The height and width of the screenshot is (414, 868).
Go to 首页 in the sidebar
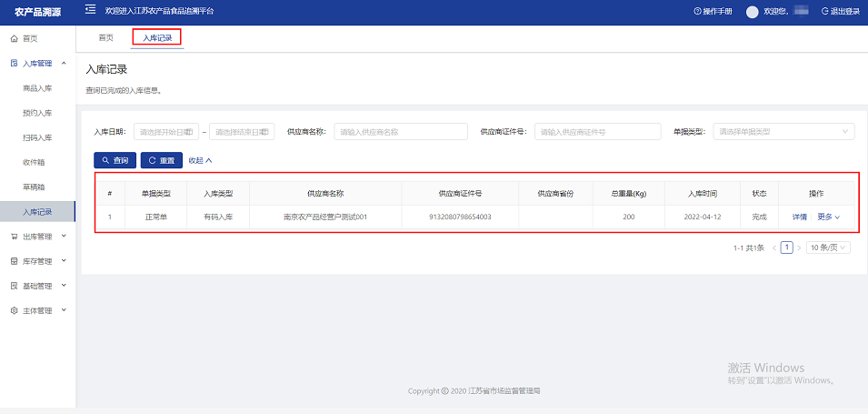pyautogui.click(x=30, y=39)
